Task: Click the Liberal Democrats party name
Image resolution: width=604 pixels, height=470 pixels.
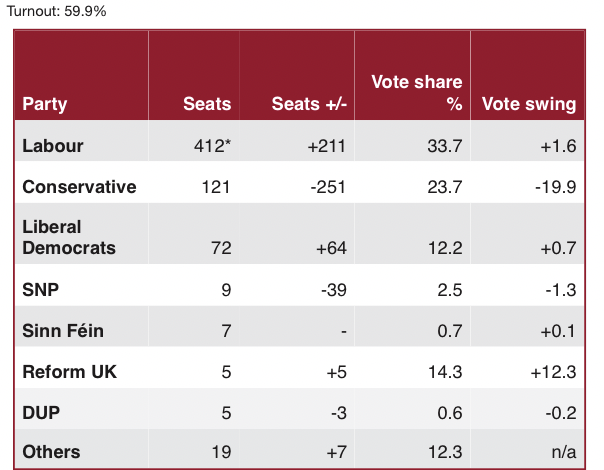Action: 69,237
